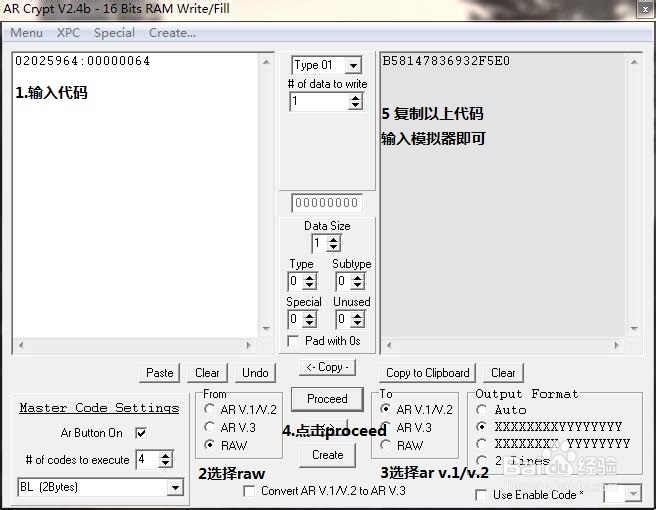Image resolution: width=656 pixels, height=510 pixels.
Task: Click the 00000000 value field
Action: (326, 203)
